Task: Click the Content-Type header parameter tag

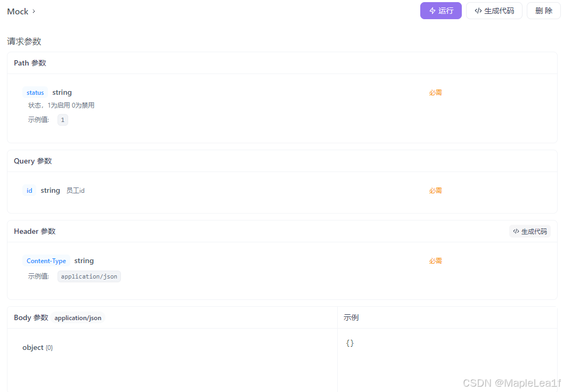Action: click(x=46, y=261)
